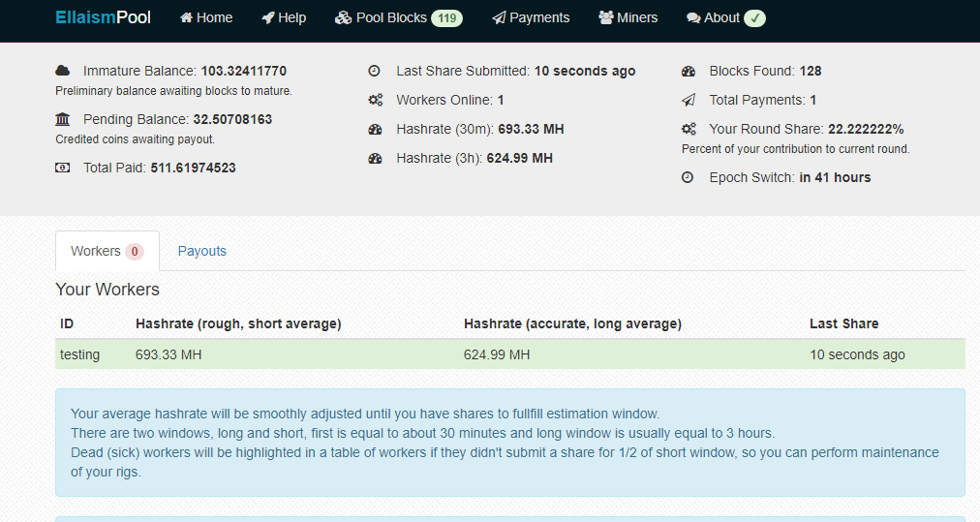The height and width of the screenshot is (522, 980).
Task: Open the Miners page
Action: click(628, 17)
